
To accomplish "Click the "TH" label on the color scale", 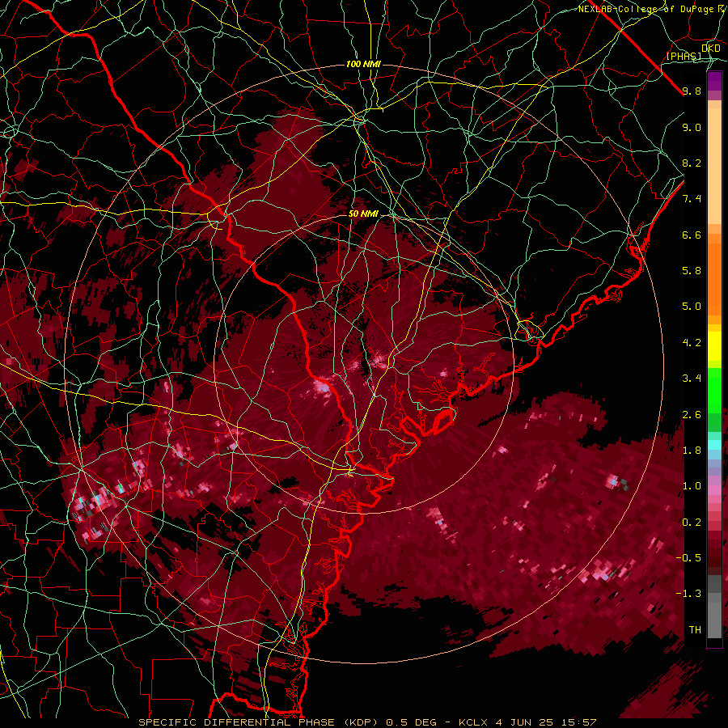I will (695, 630).
